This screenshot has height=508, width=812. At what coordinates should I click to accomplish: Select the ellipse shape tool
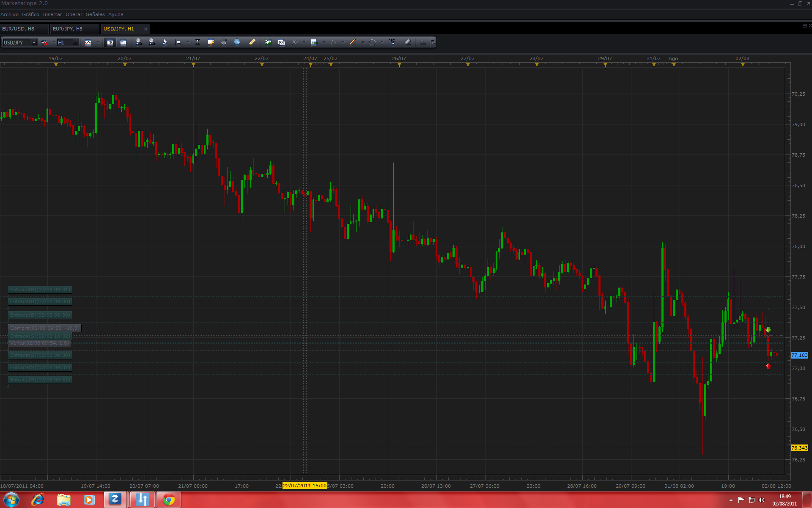pos(372,42)
